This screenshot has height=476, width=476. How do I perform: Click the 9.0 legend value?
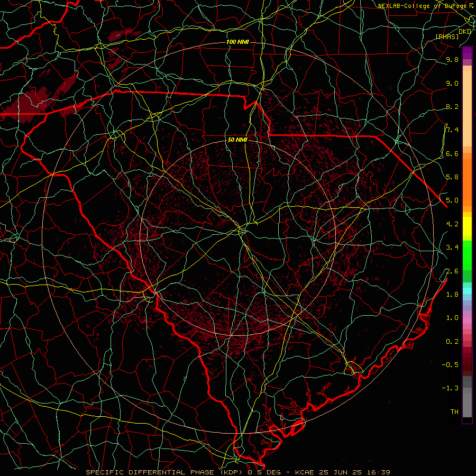coord(452,83)
